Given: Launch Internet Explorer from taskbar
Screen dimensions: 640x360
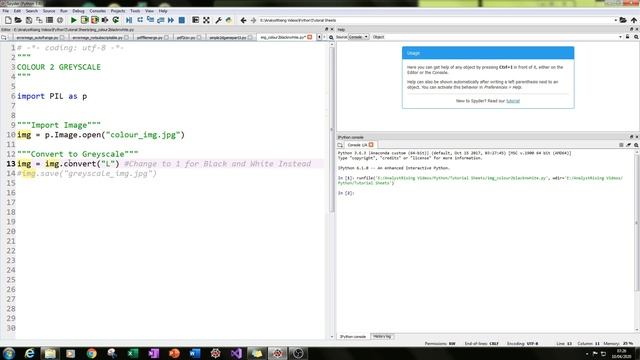Looking at the screenshot, I should [29, 353].
